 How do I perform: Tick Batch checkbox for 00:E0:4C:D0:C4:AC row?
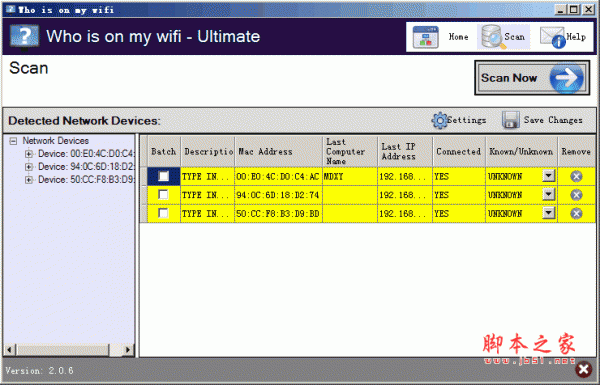[163, 176]
